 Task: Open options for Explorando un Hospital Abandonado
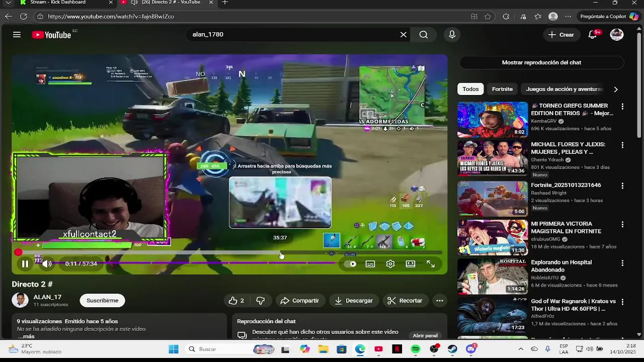click(622, 263)
